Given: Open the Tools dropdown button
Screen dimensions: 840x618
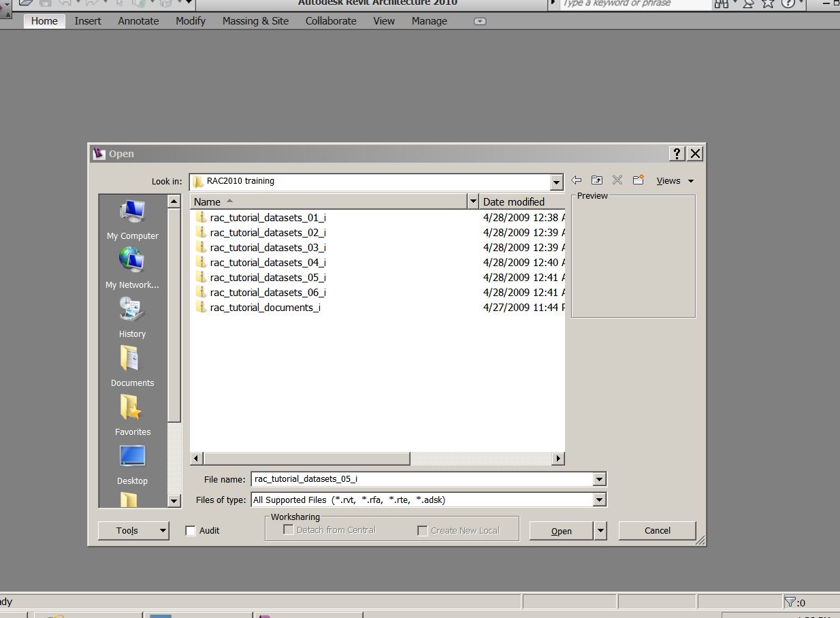Looking at the screenshot, I should [x=133, y=530].
